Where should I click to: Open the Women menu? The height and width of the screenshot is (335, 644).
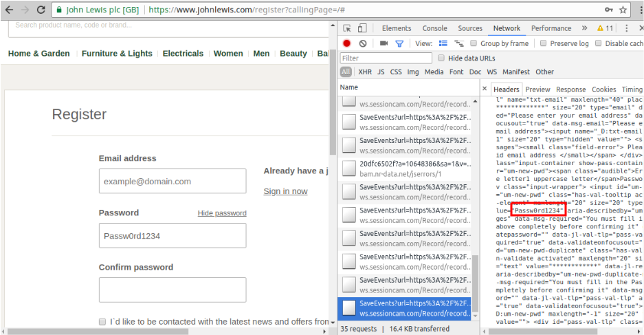click(228, 54)
